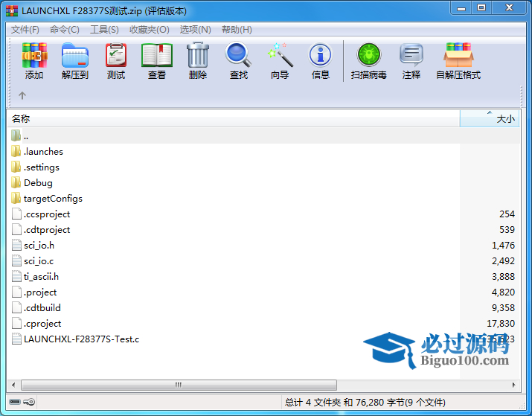This screenshot has height=416, width=532.
Task: Select the .settings folder icon
Action: pyautogui.click(x=16, y=167)
